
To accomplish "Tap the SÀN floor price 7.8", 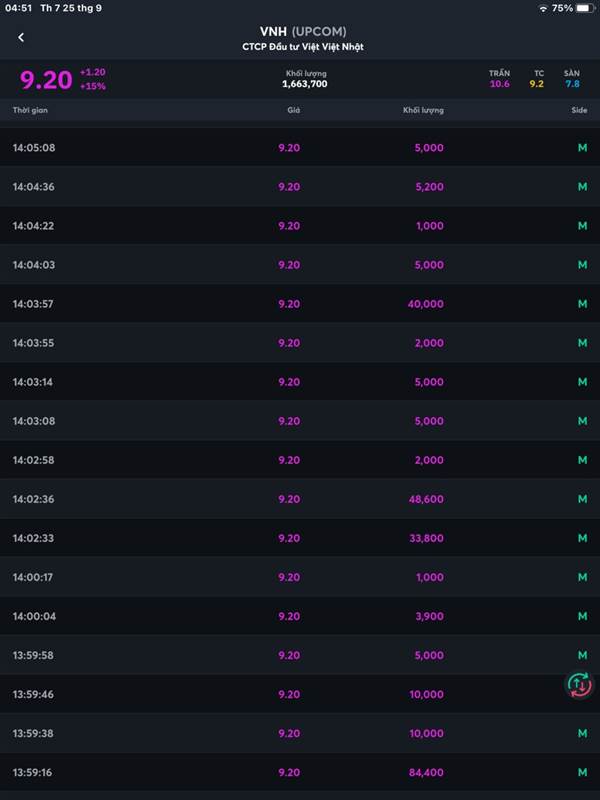I will (571, 84).
